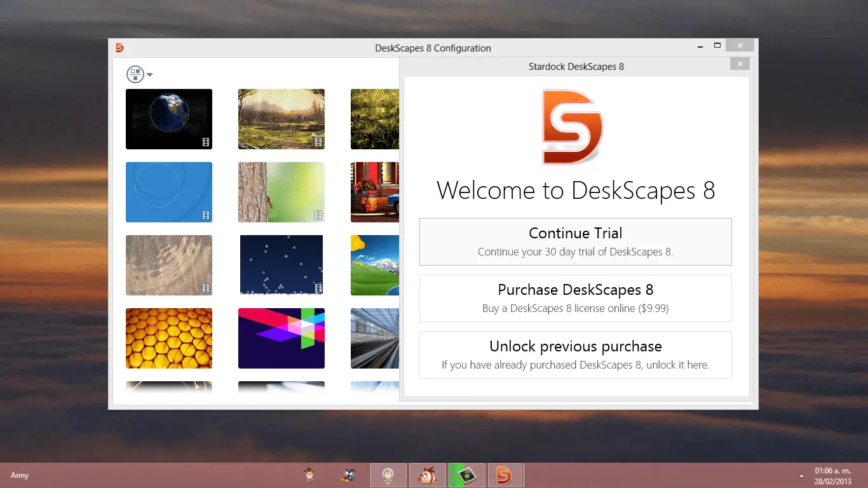Show hidden system tray icons arrow

tap(801, 476)
